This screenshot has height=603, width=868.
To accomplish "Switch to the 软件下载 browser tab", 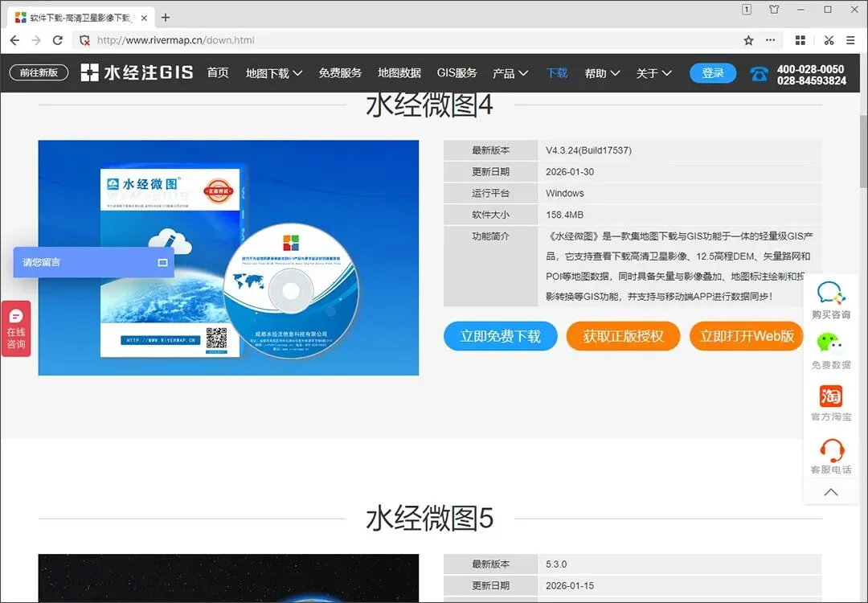I will [x=81, y=18].
